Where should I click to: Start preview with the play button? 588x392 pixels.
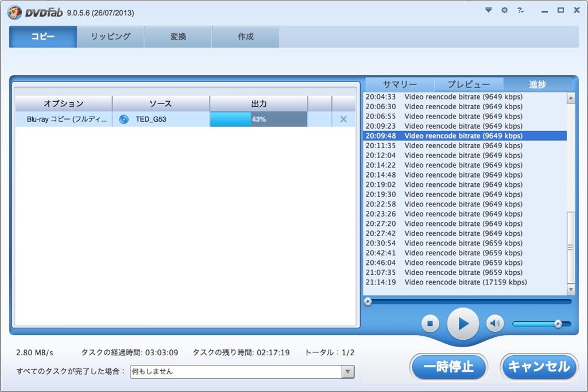pyautogui.click(x=463, y=324)
